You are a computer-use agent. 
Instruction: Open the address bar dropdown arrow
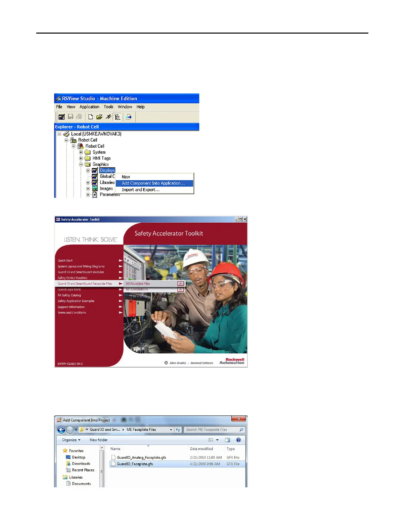point(171,430)
